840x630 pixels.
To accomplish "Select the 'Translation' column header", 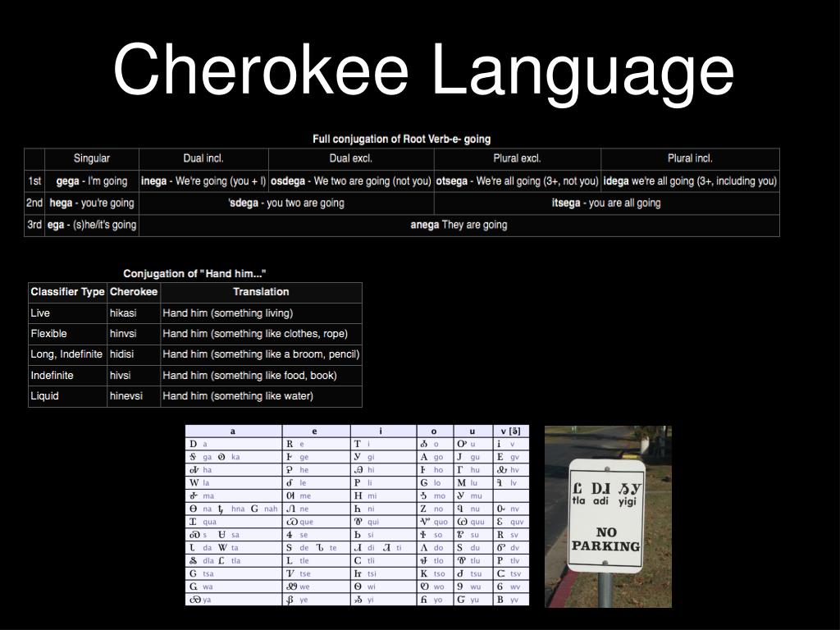I will point(261,292).
